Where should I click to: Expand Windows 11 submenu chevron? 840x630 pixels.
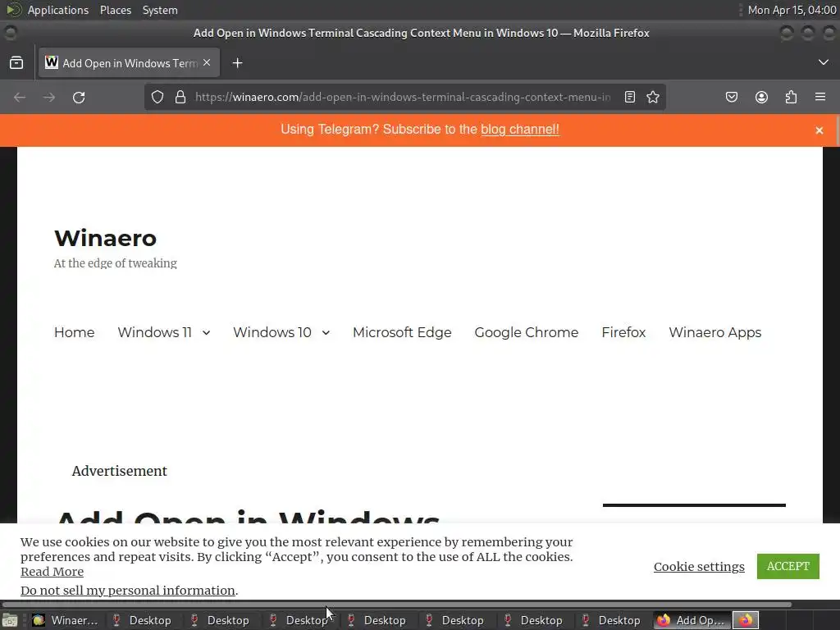pos(206,333)
